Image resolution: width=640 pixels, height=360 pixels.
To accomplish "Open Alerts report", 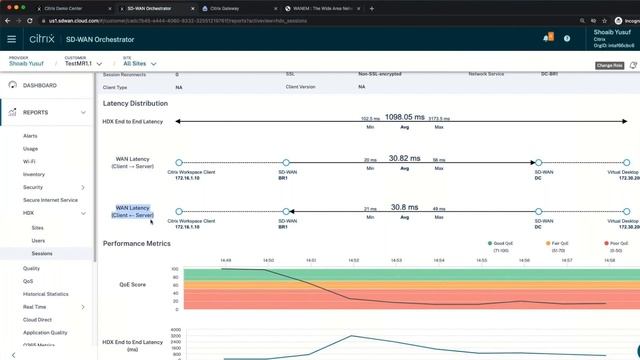I will [x=30, y=136].
